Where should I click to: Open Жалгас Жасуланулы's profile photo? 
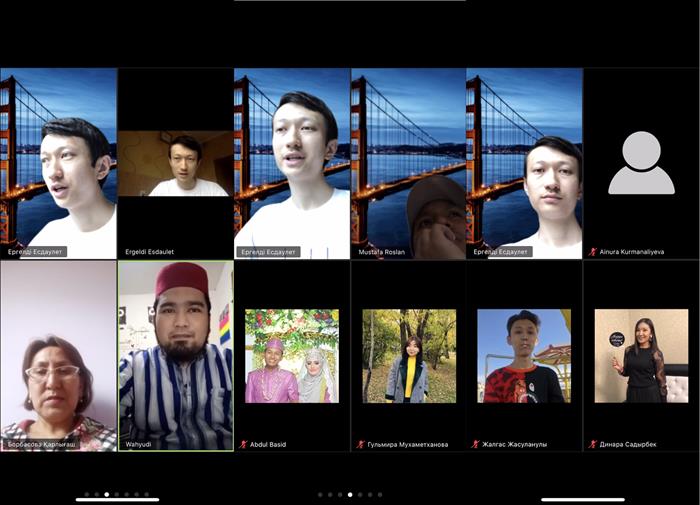tap(524, 356)
